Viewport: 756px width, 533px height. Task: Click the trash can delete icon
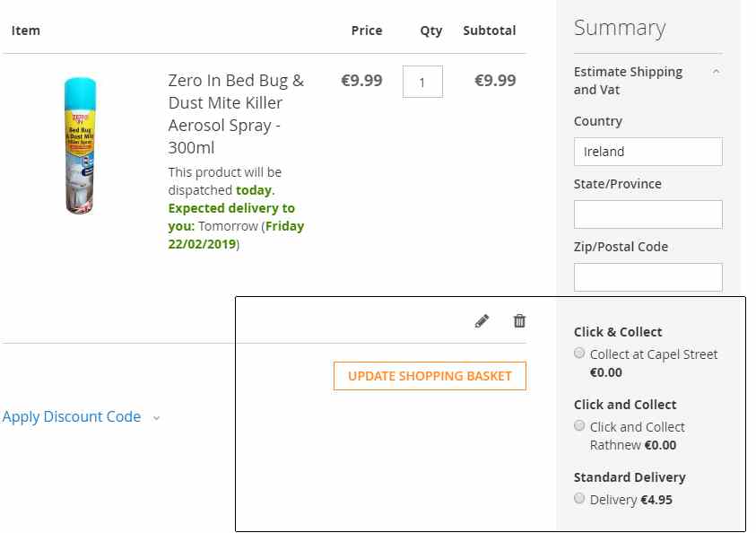(x=519, y=320)
